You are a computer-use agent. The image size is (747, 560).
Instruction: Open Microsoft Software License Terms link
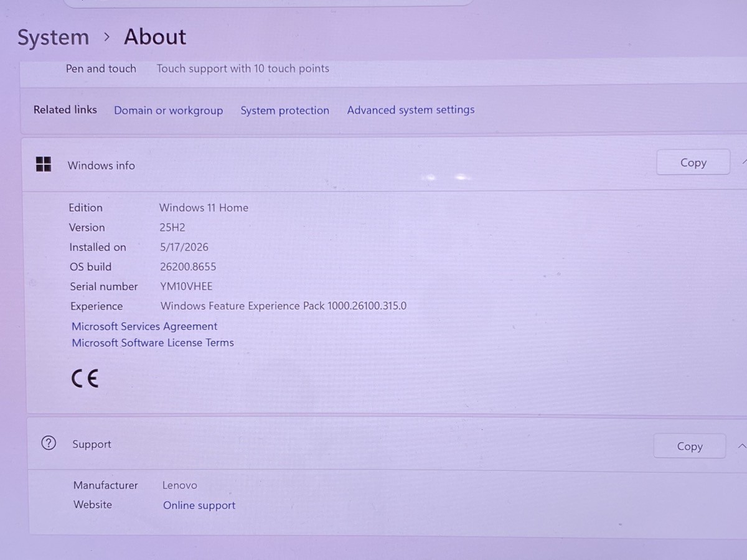[x=153, y=342]
